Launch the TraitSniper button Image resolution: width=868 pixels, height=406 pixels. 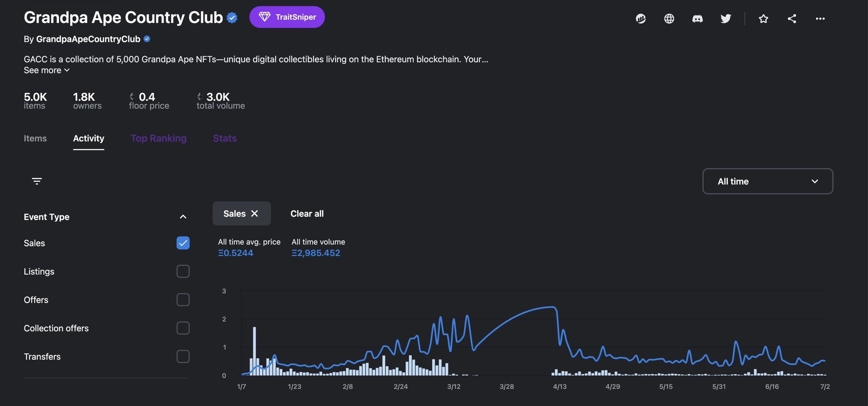(x=287, y=17)
